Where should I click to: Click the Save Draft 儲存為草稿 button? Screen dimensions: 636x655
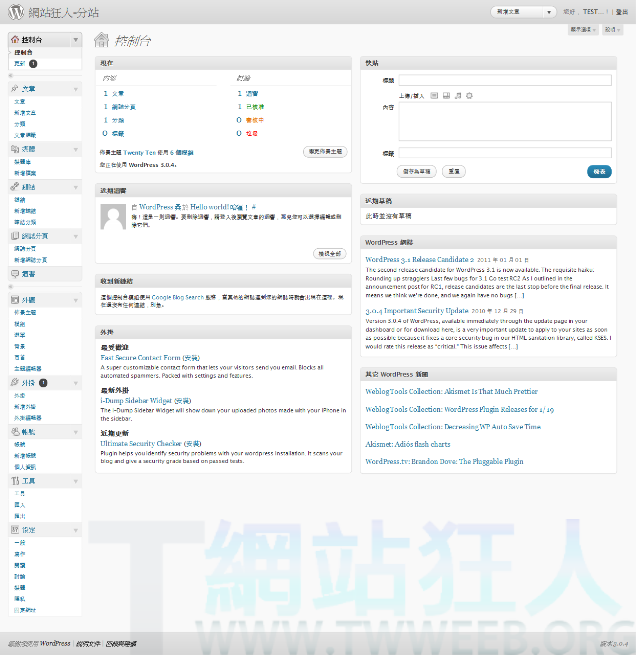click(x=417, y=171)
